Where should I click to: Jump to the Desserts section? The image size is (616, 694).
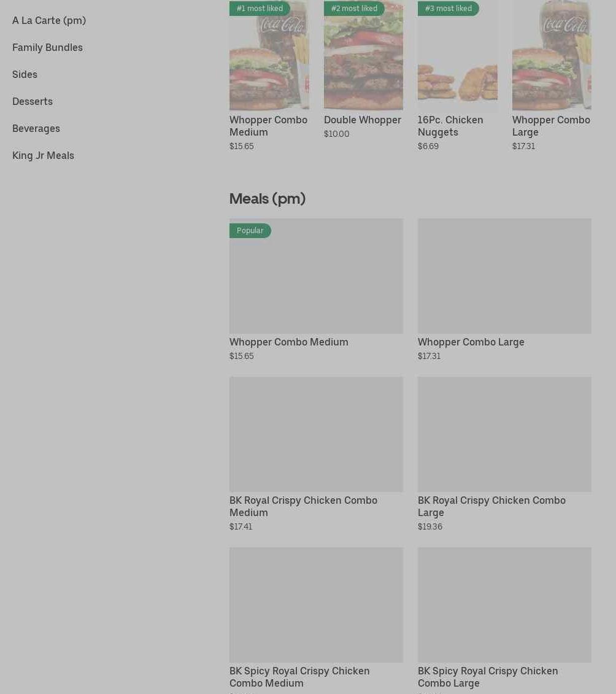33,101
